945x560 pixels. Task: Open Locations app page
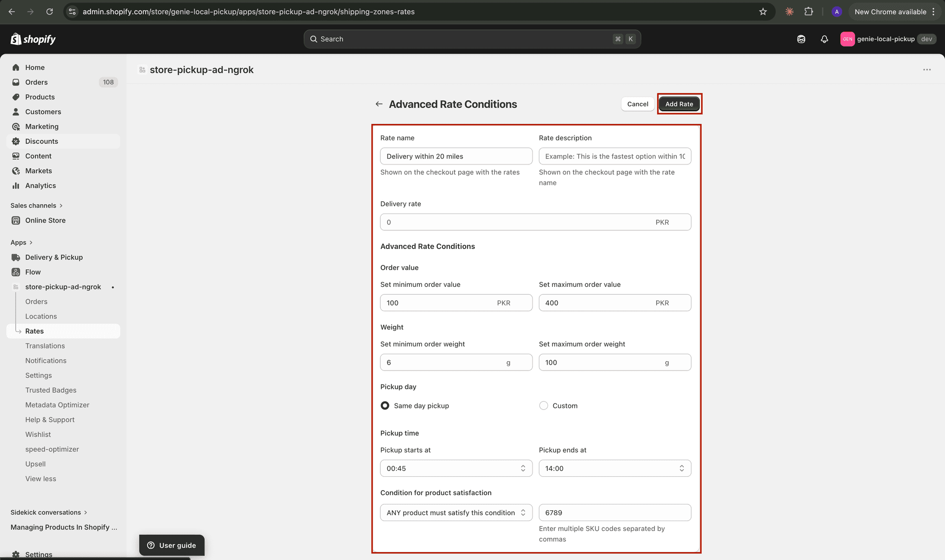click(x=41, y=316)
